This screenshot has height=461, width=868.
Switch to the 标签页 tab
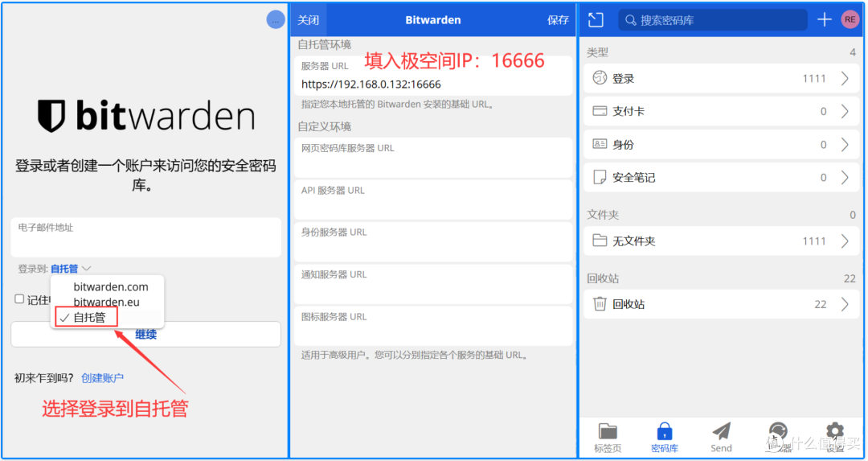coord(608,438)
